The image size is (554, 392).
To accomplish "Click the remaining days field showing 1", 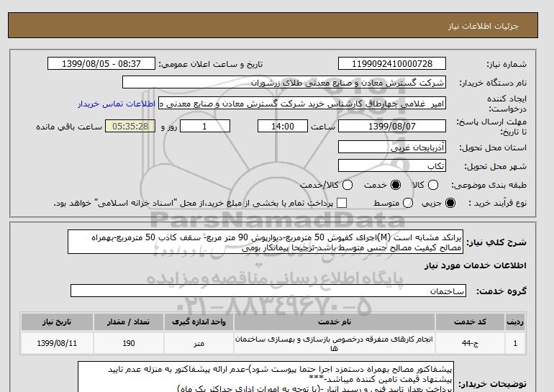I will tap(205, 126).
